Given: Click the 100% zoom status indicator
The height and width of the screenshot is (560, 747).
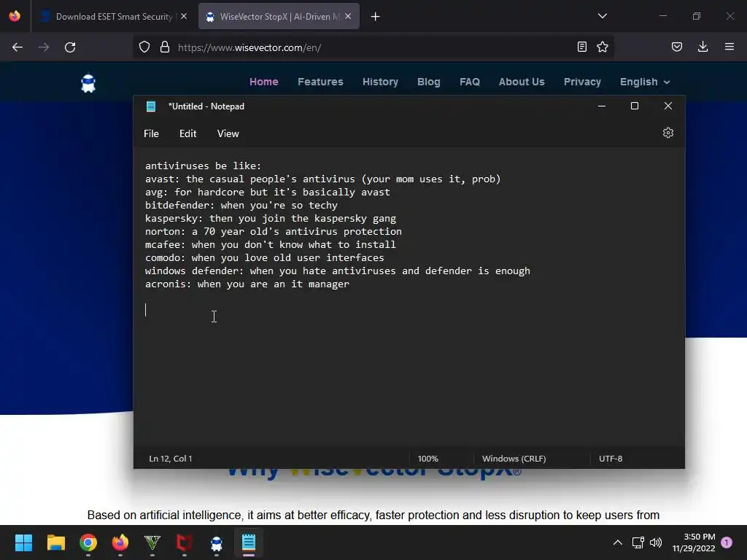Looking at the screenshot, I should click(427, 459).
